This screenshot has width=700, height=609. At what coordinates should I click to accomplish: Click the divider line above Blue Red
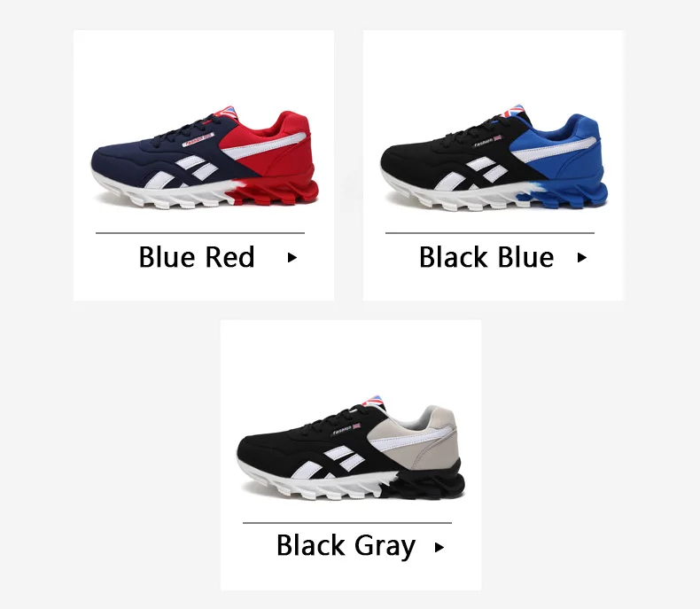(x=200, y=233)
